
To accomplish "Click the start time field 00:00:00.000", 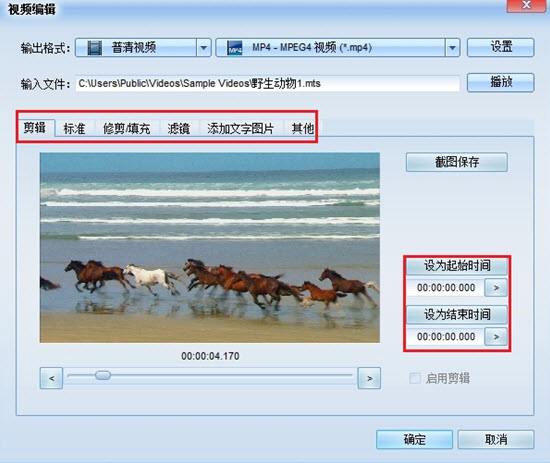I will [x=445, y=288].
